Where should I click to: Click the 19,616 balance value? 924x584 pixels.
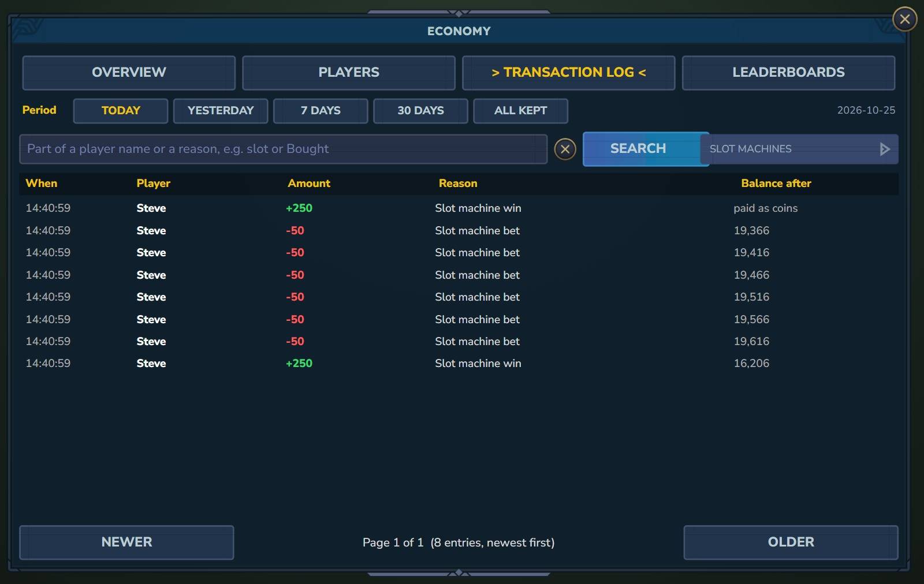tap(751, 342)
